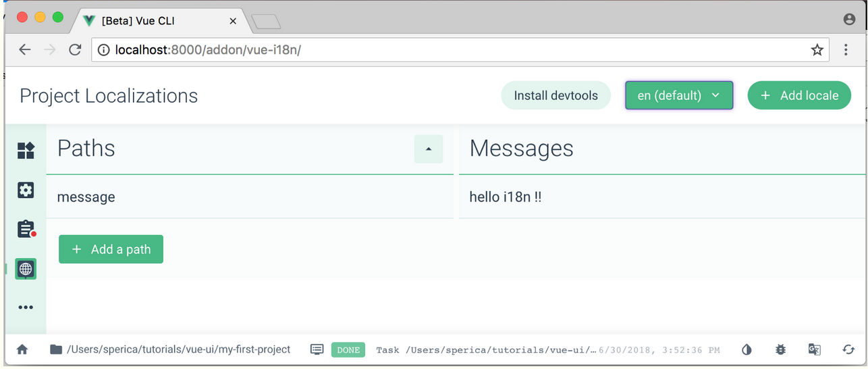Click the project path my-first-project text
Image resolution: width=868 pixels, height=369 pixels.
point(179,349)
